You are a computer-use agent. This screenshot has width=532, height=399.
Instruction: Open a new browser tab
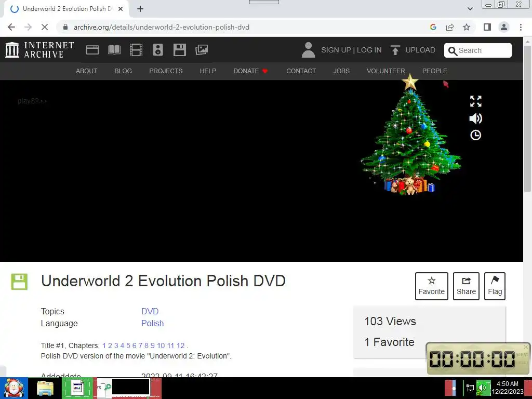point(140,9)
